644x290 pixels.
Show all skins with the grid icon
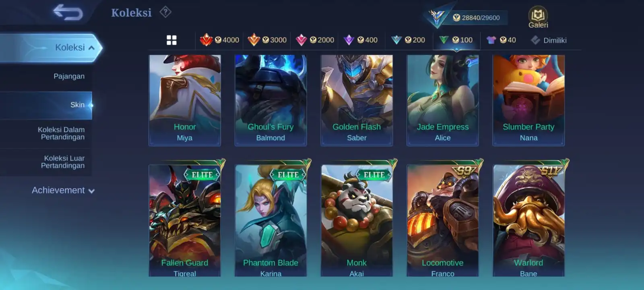pos(171,40)
